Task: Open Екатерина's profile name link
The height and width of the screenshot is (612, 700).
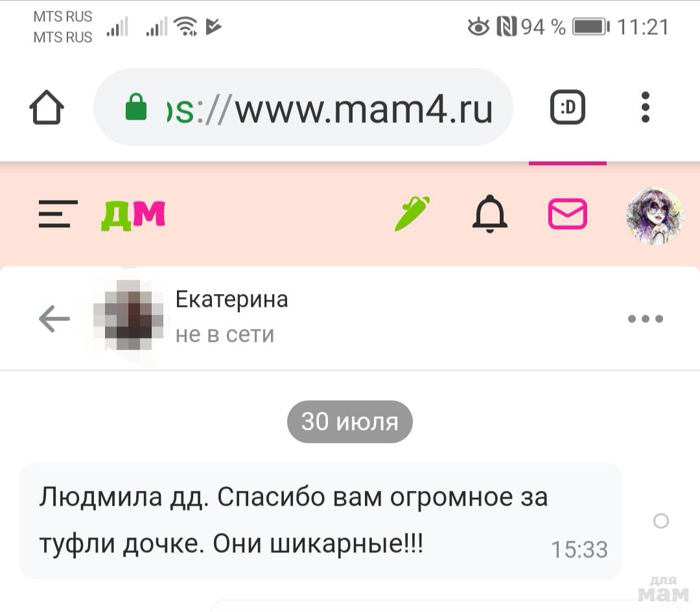Action: tap(231, 300)
